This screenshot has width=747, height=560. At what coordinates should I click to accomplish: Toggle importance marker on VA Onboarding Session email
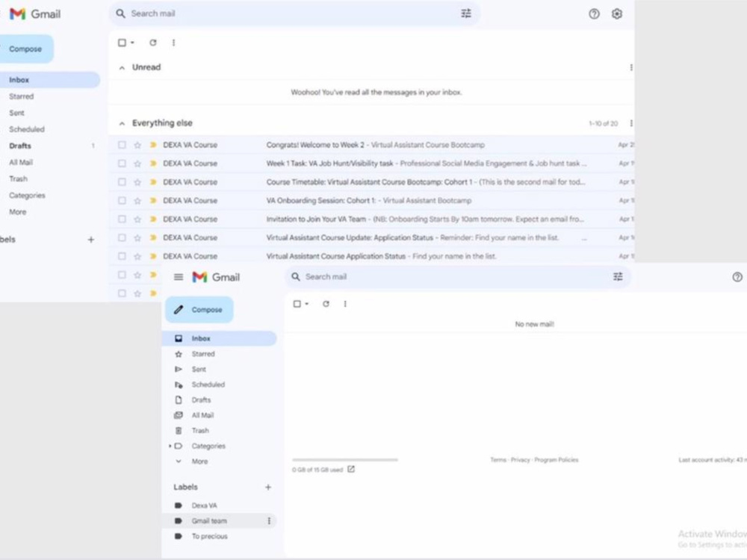(x=153, y=200)
